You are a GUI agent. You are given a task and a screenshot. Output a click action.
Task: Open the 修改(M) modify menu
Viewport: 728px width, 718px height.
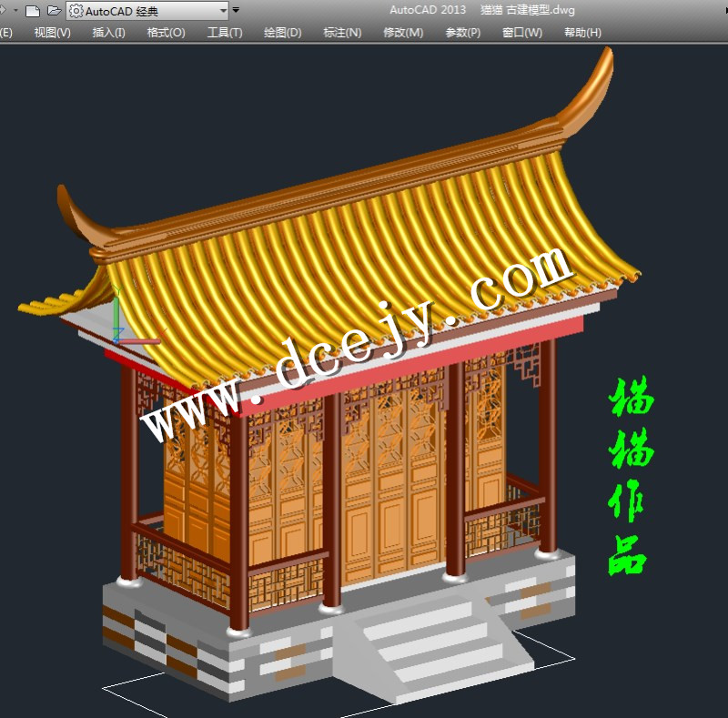403,33
